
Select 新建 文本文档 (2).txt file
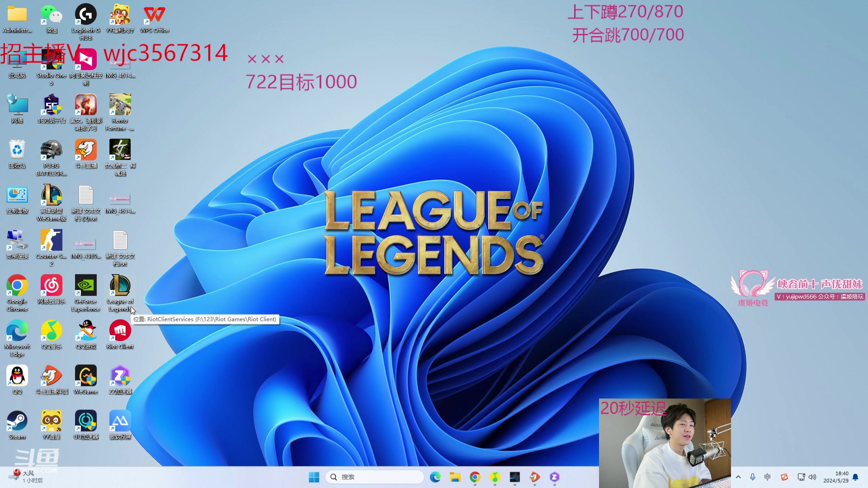point(86,202)
